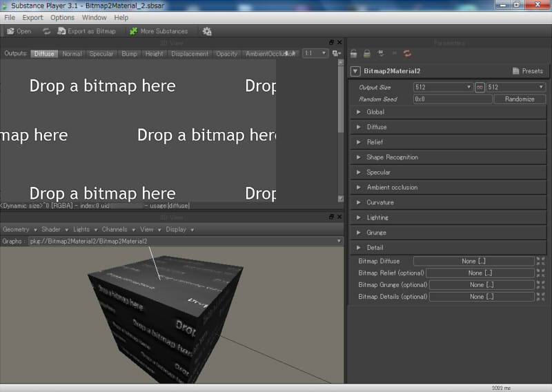The image size is (552, 392).
Task: Open the Options menu
Action: [62, 18]
